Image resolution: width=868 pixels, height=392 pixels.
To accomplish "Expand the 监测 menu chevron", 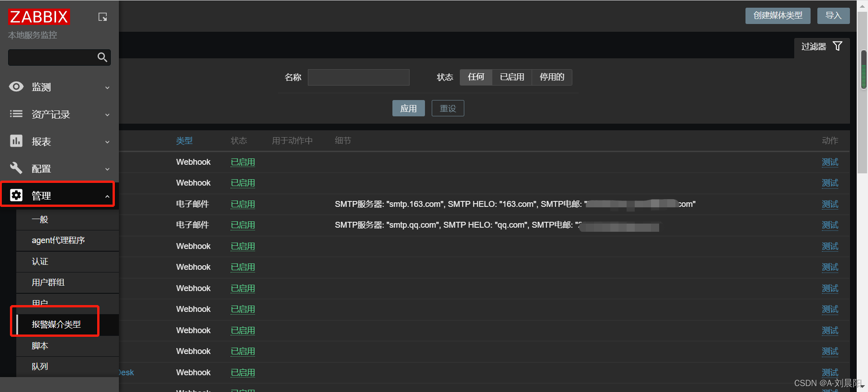I will click(x=107, y=87).
